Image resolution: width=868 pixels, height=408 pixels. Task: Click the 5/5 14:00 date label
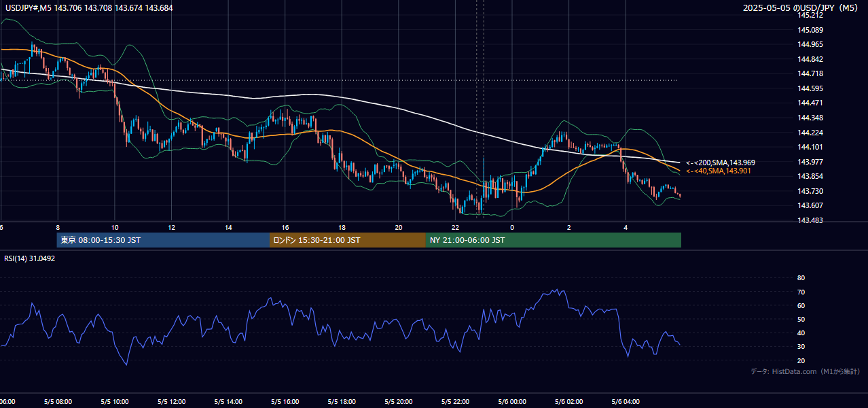pos(228,402)
